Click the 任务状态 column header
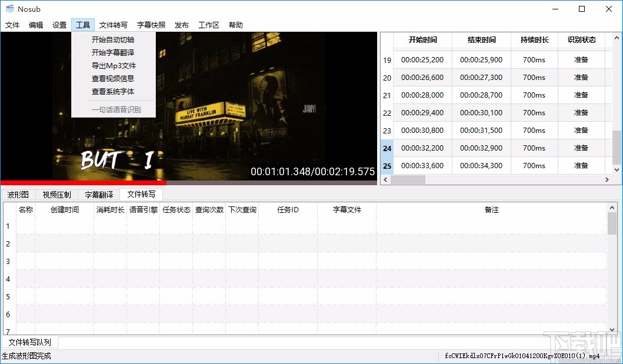Image resolution: width=623 pixels, height=364 pixels. point(176,209)
